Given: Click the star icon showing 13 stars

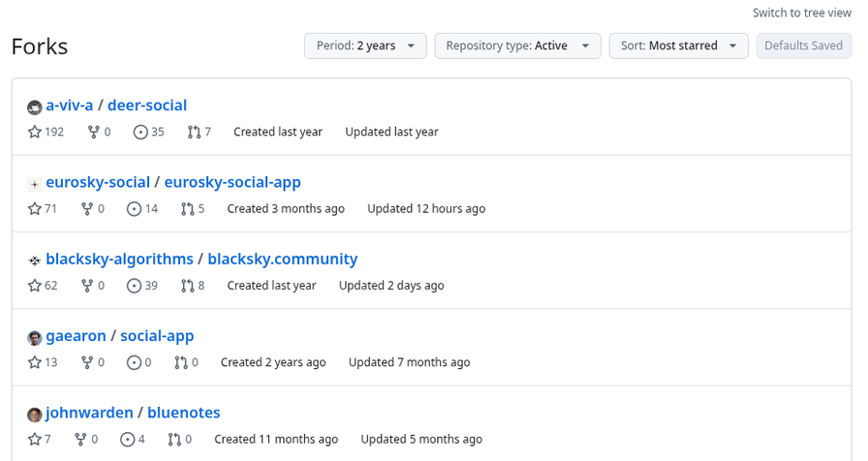Looking at the screenshot, I should pyautogui.click(x=34, y=362).
